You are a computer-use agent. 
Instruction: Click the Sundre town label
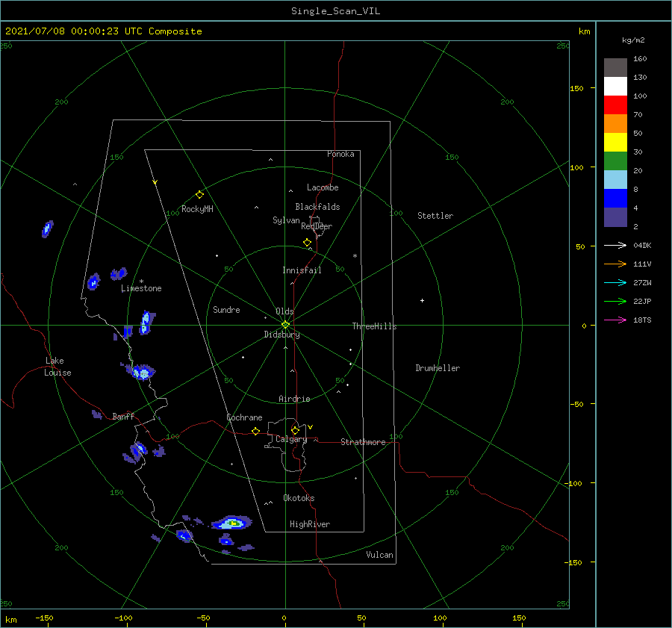(226, 309)
